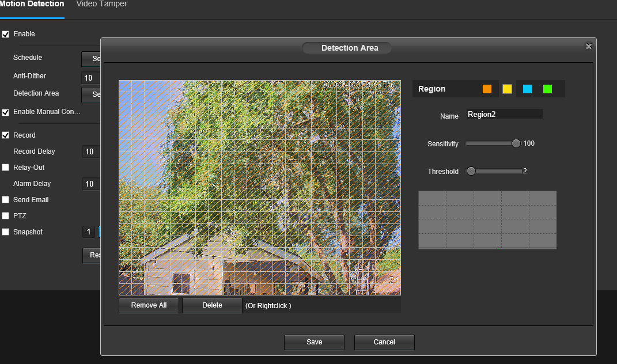Select the yellow region color swatch
The image size is (617, 364).
tap(507, 89)
